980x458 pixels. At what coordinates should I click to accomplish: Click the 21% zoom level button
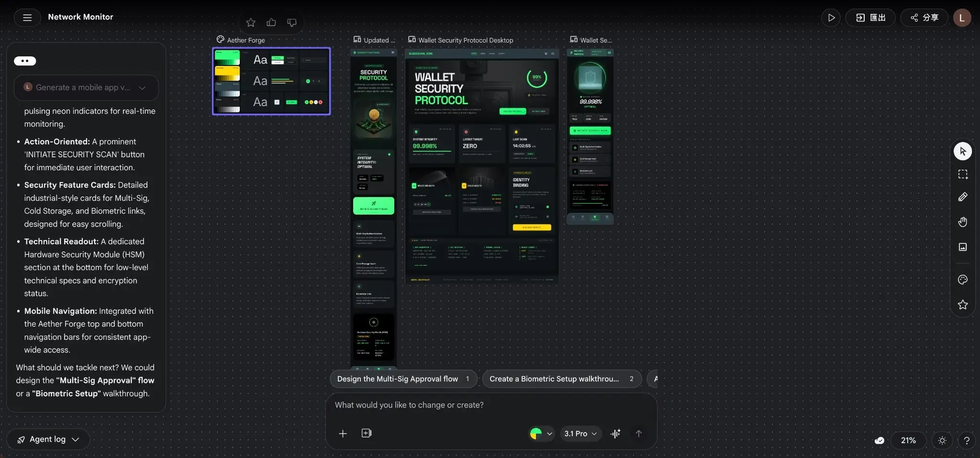click(x=908, y=440)
